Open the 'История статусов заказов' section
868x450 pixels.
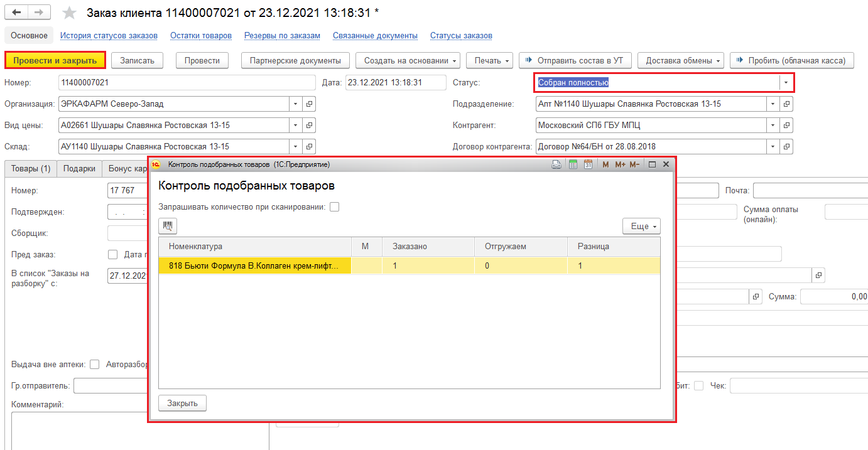click(x=109, y=36)
